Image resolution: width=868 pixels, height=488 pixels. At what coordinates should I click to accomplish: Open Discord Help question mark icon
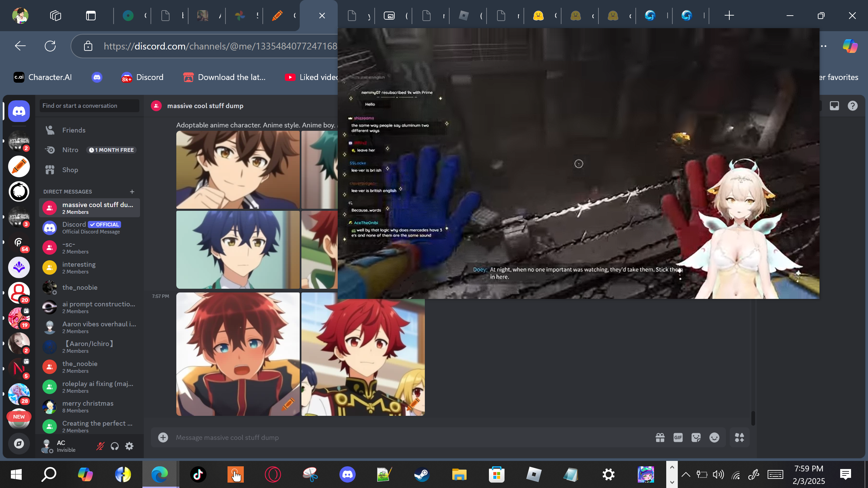(853, 106)
